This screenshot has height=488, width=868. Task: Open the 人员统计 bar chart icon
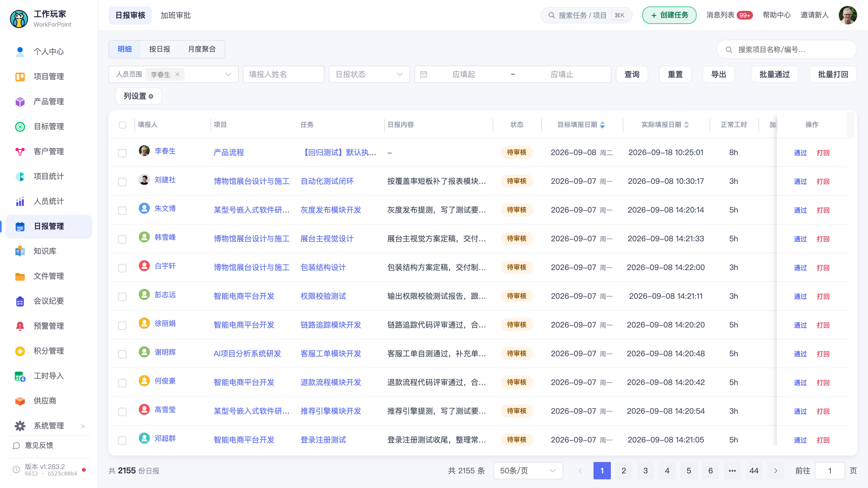tap(20, 201)
